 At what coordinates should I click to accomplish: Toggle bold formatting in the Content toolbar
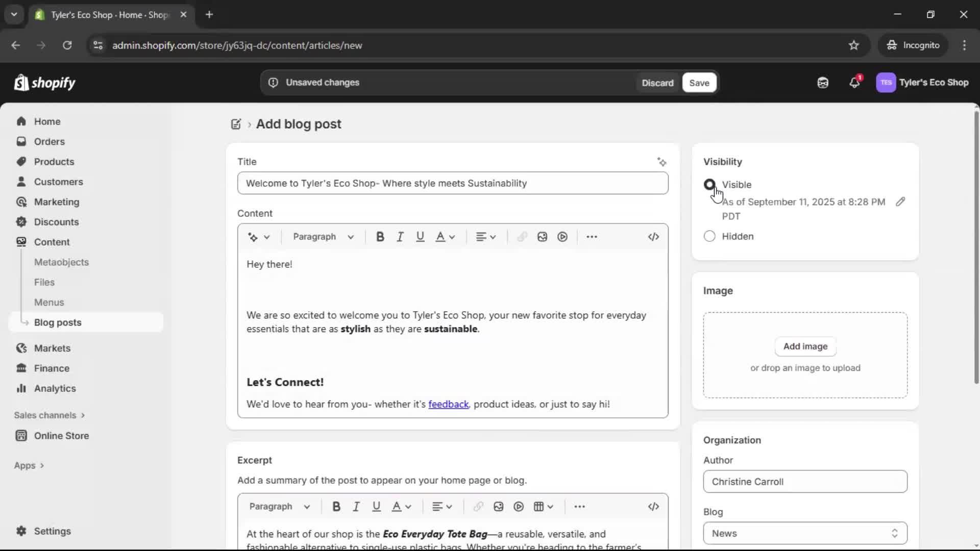[380, 236]
